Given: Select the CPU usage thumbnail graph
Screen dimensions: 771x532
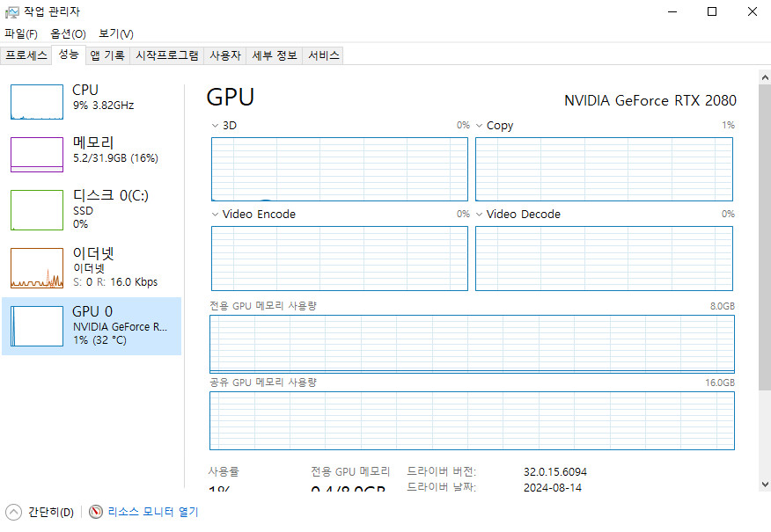Looking at the screenshot, I should pyautogui.click(x=37, y=102).
